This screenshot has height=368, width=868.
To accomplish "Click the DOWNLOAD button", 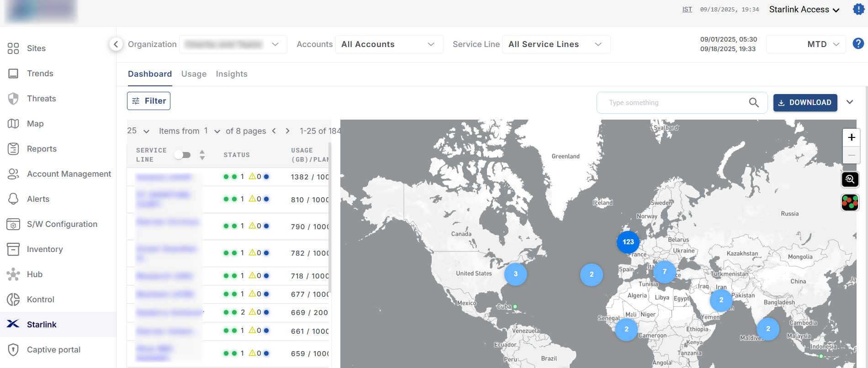I will (805, 103).
